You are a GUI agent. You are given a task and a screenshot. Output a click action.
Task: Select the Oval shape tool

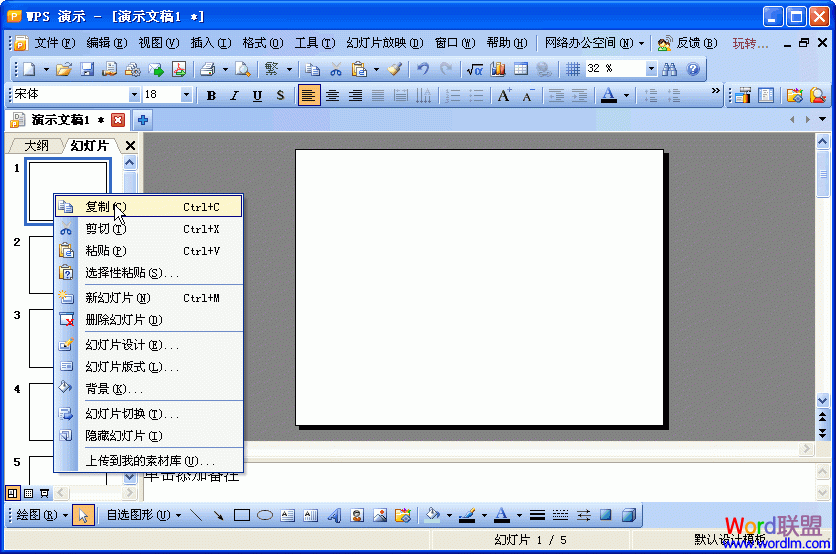(x=265, y=516)
